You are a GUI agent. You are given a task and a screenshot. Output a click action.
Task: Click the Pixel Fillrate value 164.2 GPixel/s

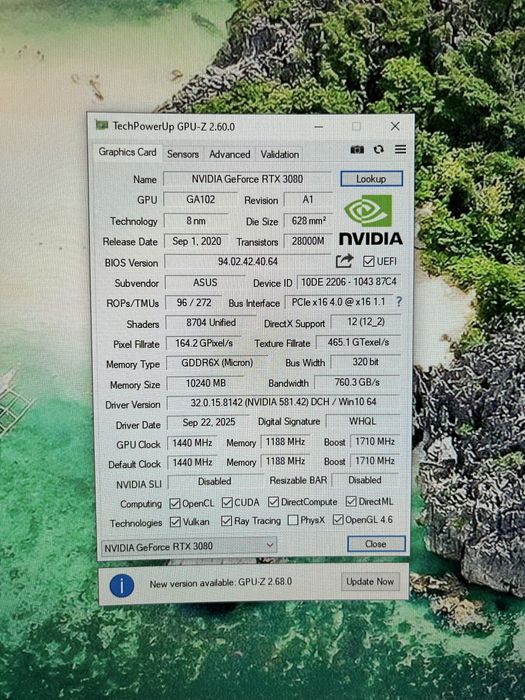click(x=204, y=343)
